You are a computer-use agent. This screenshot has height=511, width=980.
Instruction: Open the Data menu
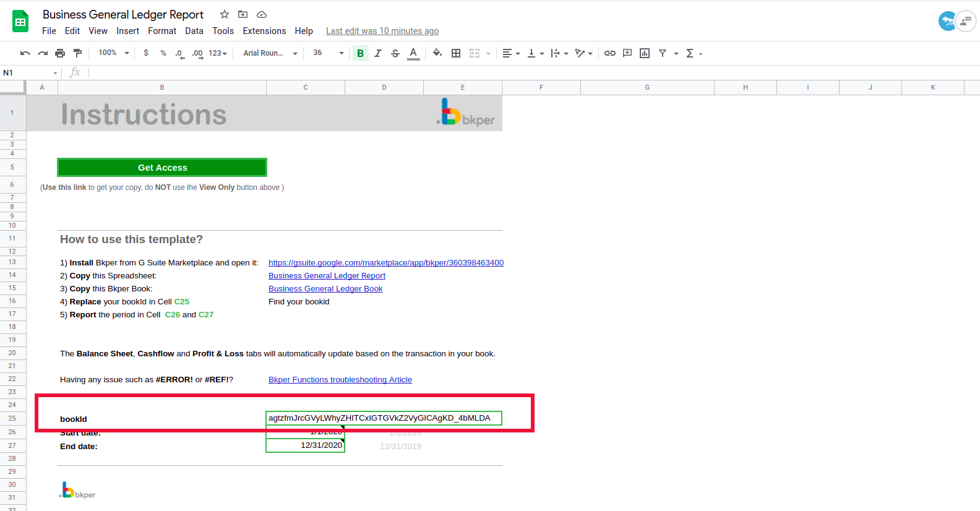[x=194, y=31]
